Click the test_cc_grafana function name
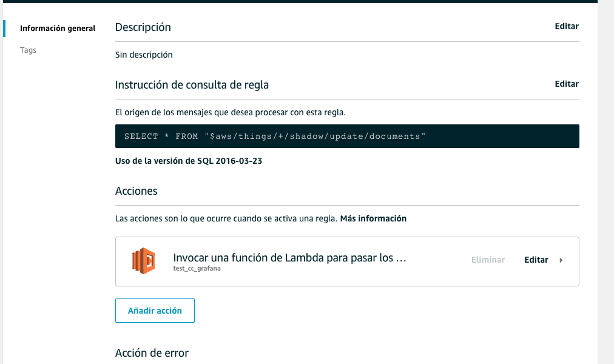Image resolution: width=614 pixels, height=364 pixels. click(197, 269)
